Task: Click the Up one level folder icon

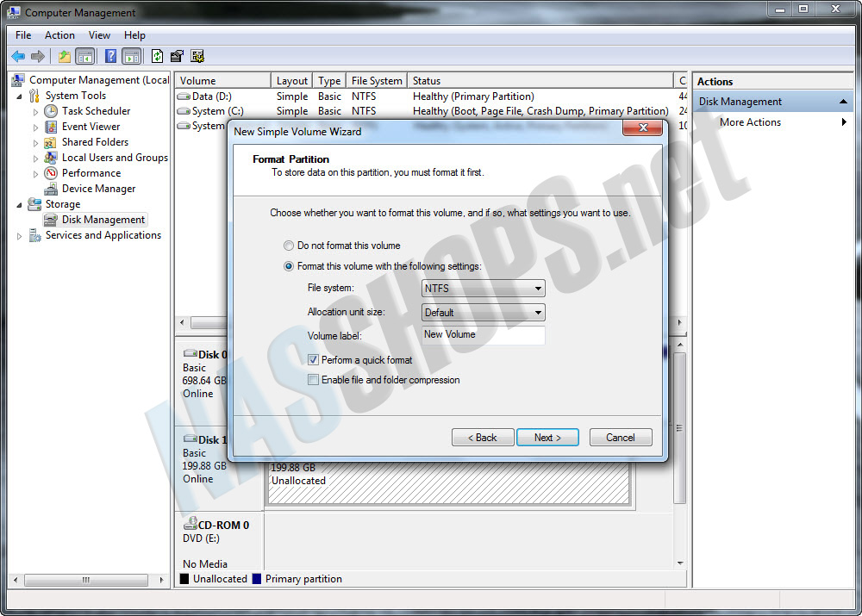Action: point(65,56)
